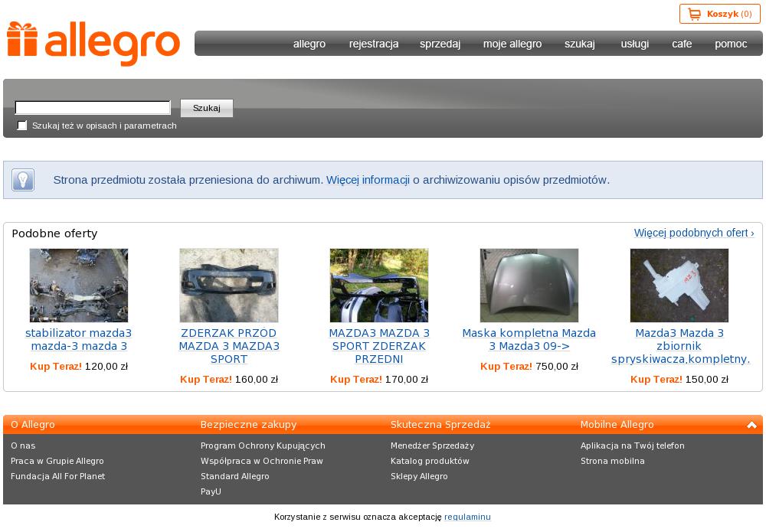This screenshot has width=766, height=532.
Task: Click the Bezpieczne zakupy footer heading
Action: point(249,425)
